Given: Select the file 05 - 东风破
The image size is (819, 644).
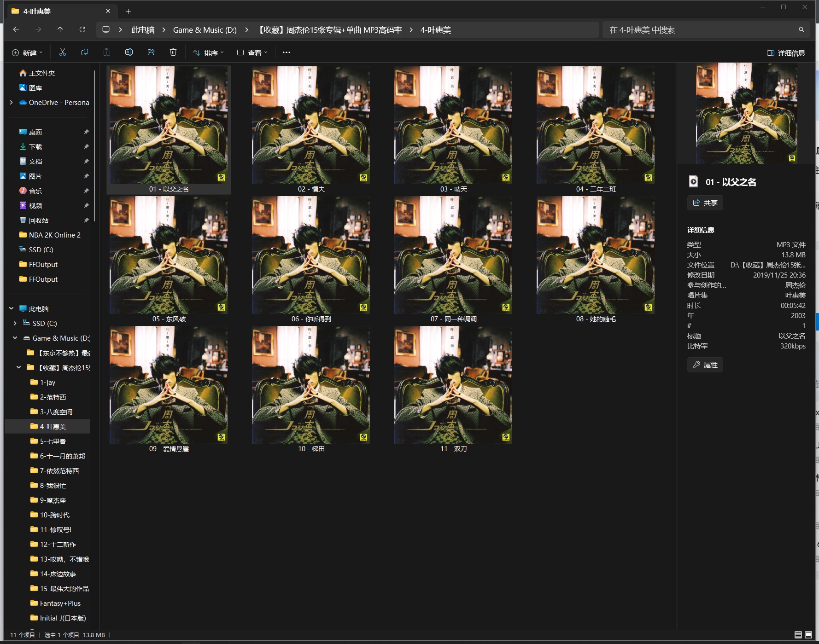Looking at the screenshot, I should tap(169, 260).
